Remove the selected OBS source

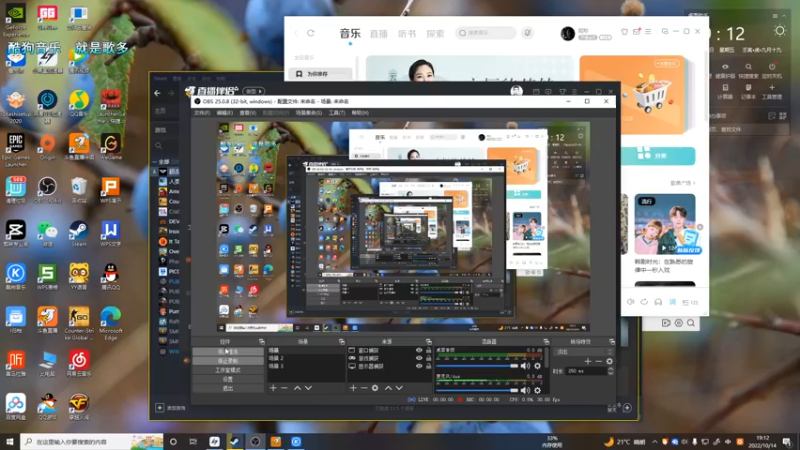(364, 388)
